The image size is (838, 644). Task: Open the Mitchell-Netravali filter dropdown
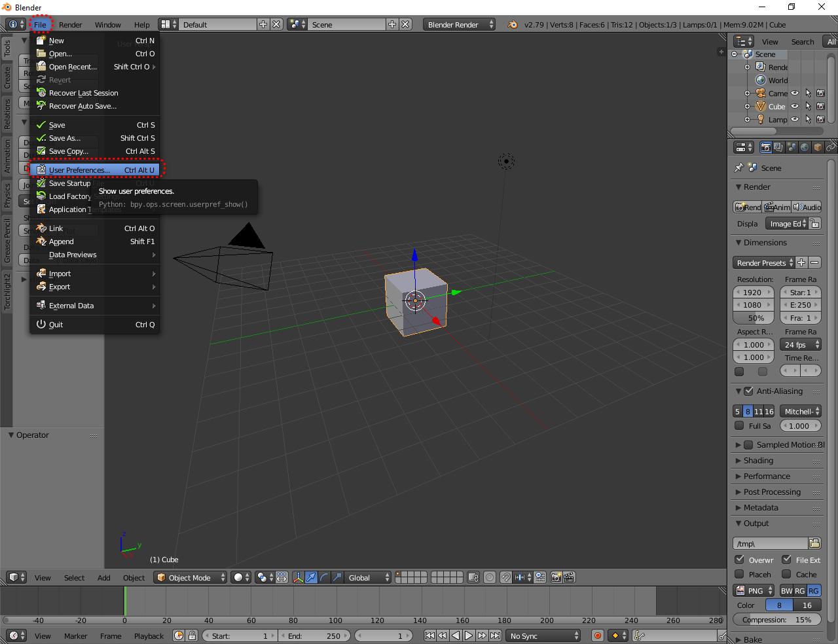[801, 412]
